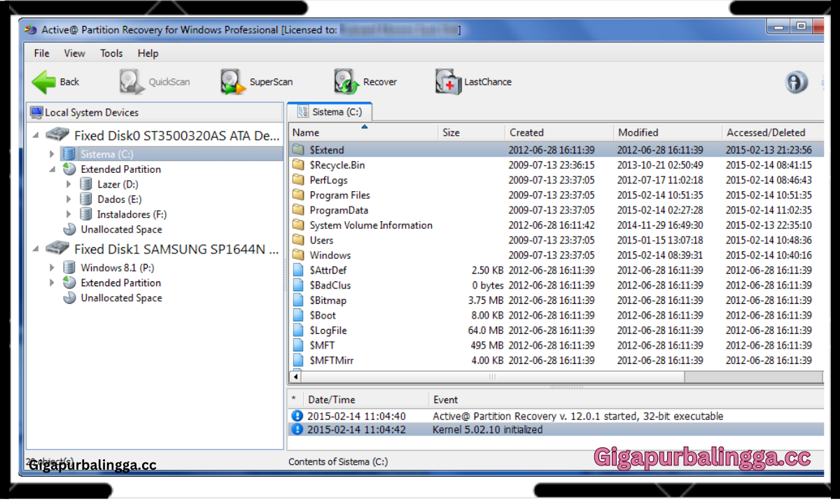Viewport: 840px width, 504px height.
Task: Click the Unallocated Space icon under Disk0
Action: coord(69,230)
